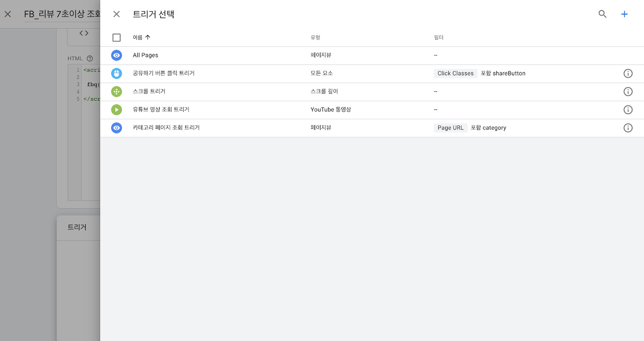
Task: Open info for 스크롤 트리거 row
Action: click(x=628, y=92)
